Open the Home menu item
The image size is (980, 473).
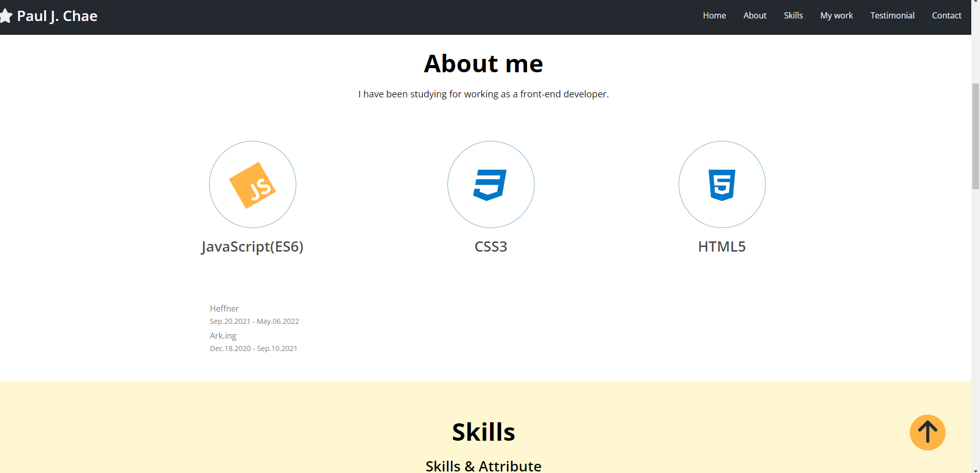pos(714,15)
